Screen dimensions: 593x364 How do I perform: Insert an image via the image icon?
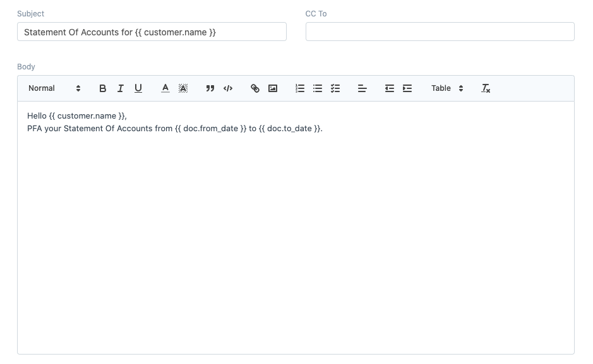tap(273, 88)
